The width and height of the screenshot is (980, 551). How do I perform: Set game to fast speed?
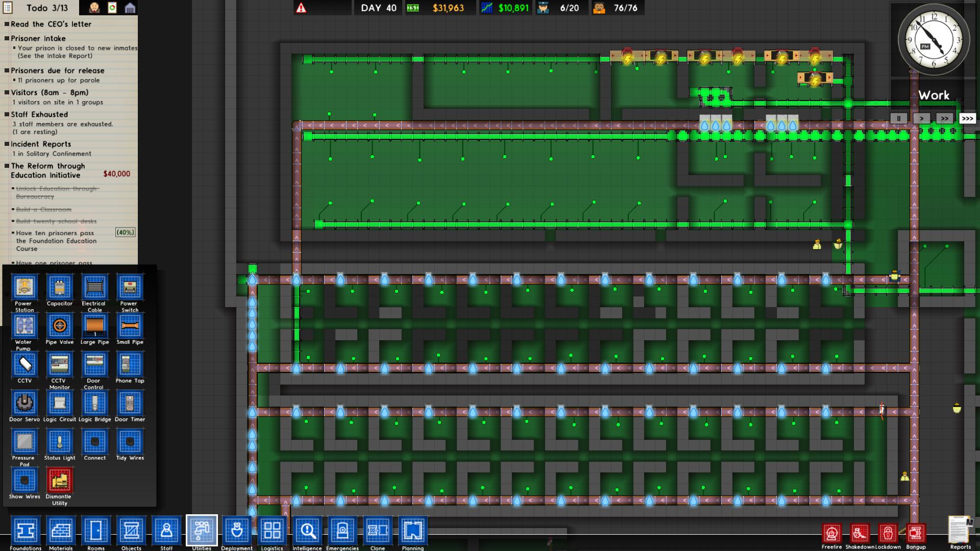click(x=944, y=118)
